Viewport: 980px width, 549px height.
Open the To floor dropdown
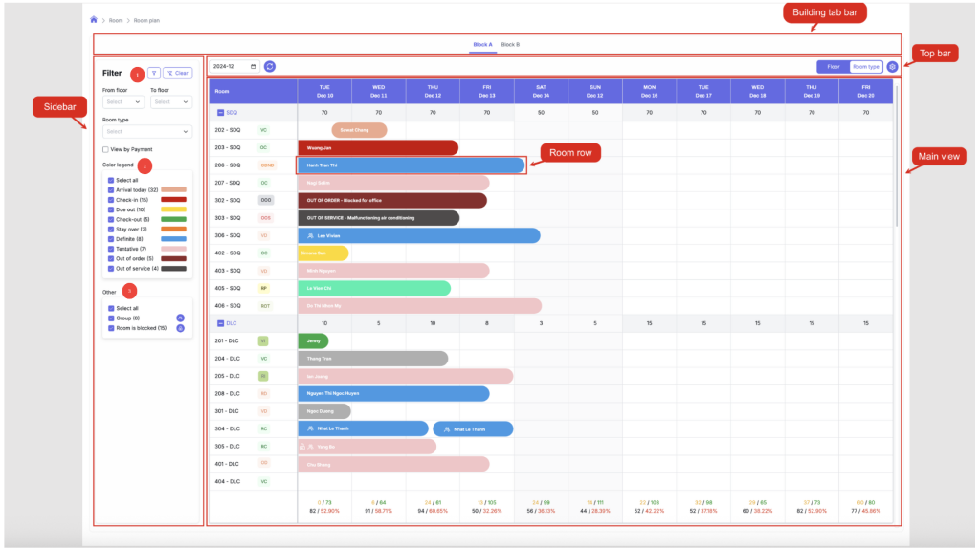tap(171, 101)
